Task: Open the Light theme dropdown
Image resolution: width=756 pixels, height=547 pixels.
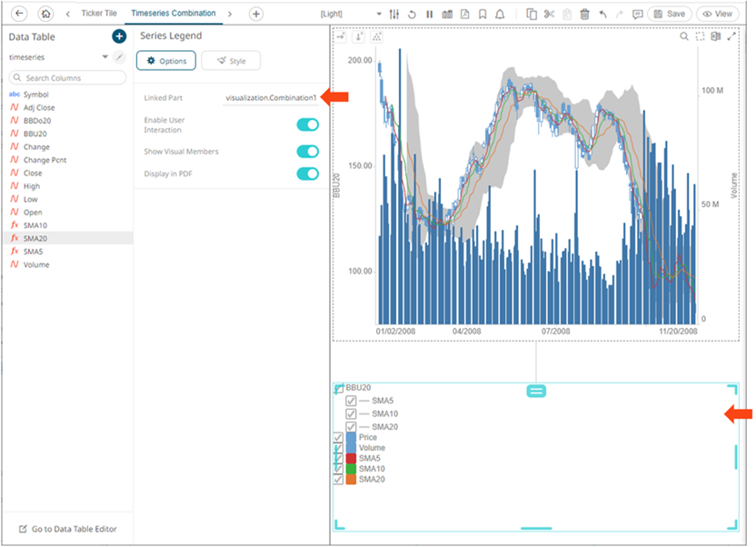Action: (x=379, y=15)
